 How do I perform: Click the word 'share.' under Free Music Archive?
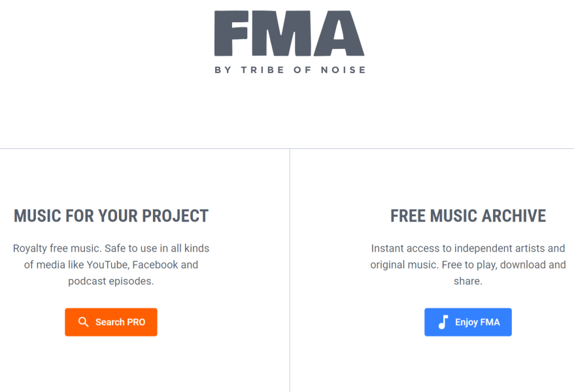tap(468, 281)
